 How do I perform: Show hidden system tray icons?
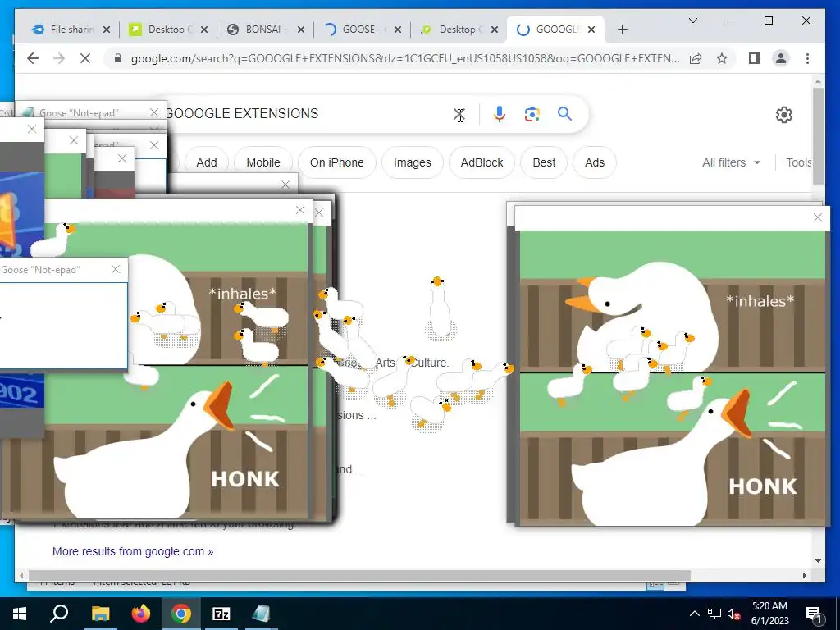[694, 614]
